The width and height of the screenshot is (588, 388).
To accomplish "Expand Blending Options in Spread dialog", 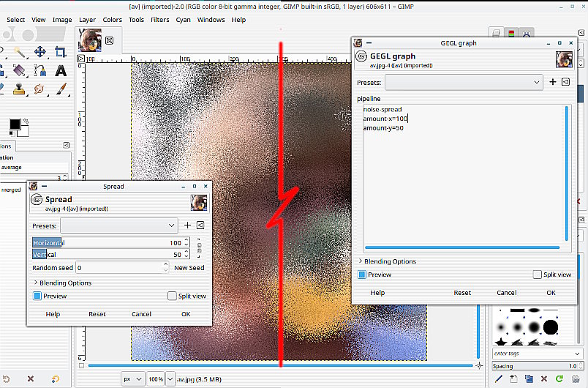I will point(62,283).
